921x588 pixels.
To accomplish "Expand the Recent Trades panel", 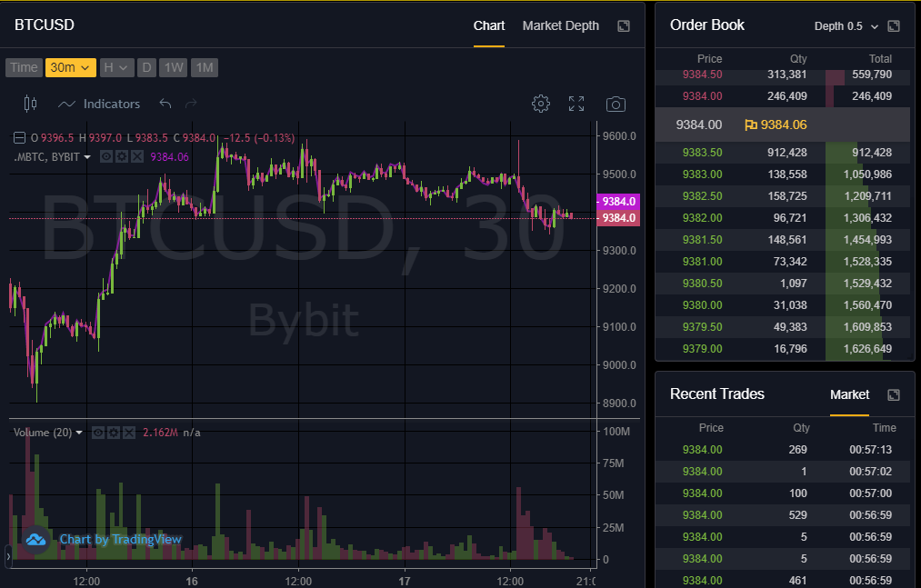I will 894,394.
